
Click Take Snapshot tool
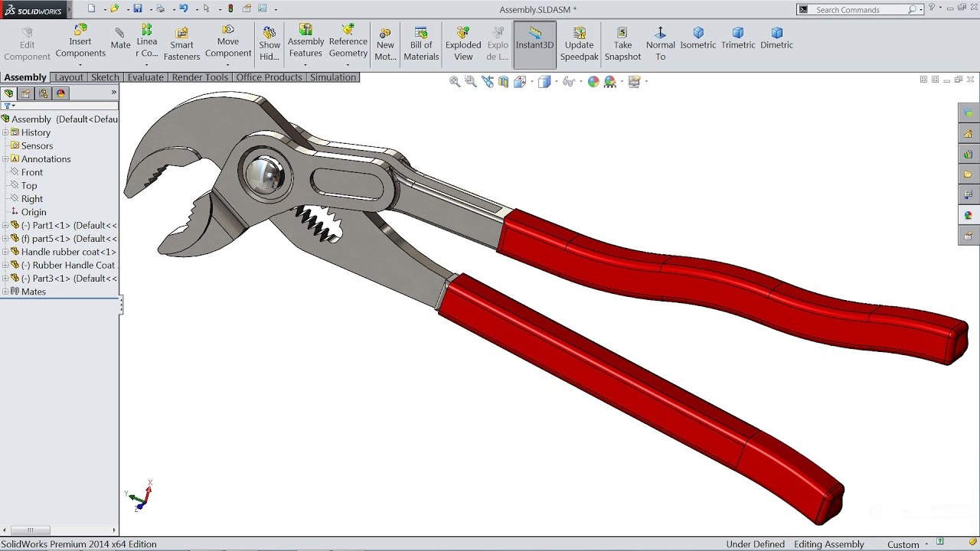click(622, 44)
